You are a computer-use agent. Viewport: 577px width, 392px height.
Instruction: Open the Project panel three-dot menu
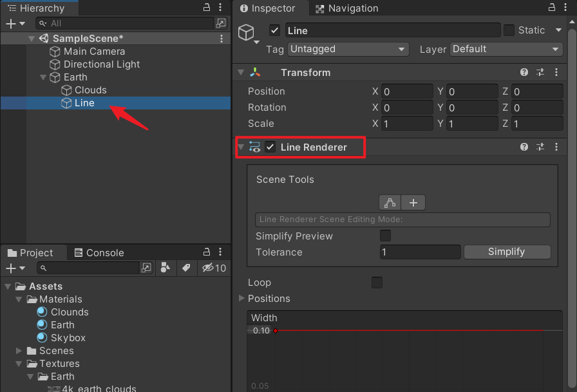(220, 252)
